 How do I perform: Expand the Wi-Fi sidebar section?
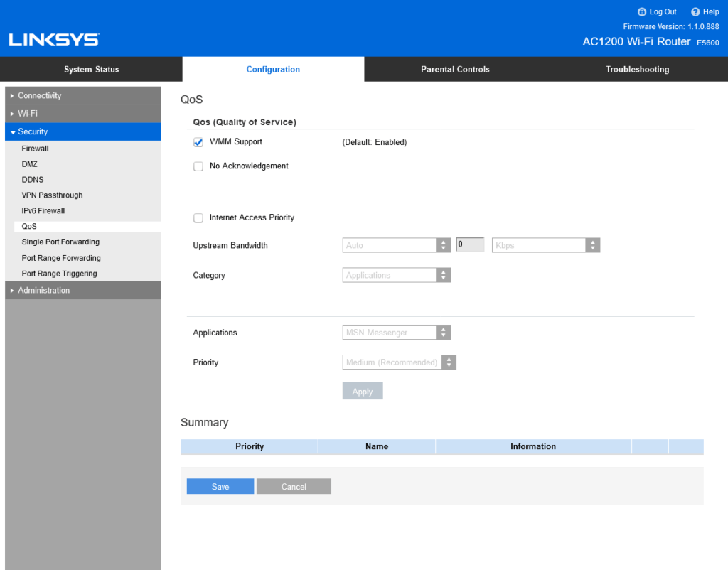[x=83, y=113]
